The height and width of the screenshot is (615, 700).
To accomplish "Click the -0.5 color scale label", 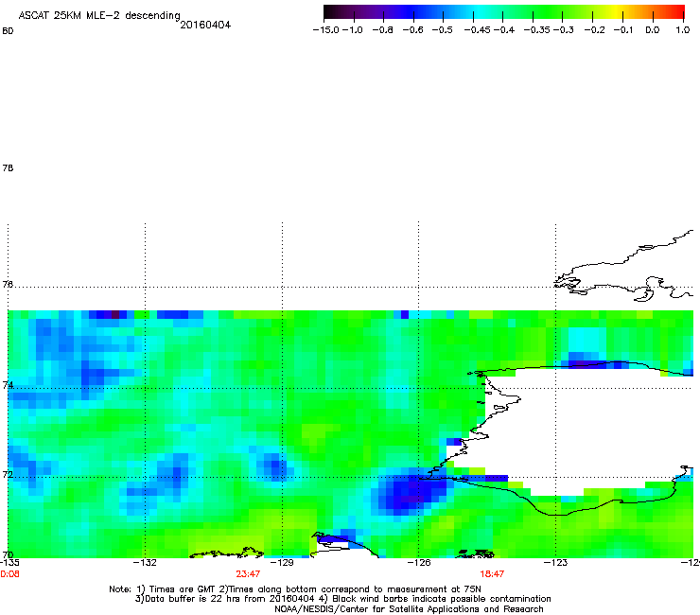I will click(443, 30).
